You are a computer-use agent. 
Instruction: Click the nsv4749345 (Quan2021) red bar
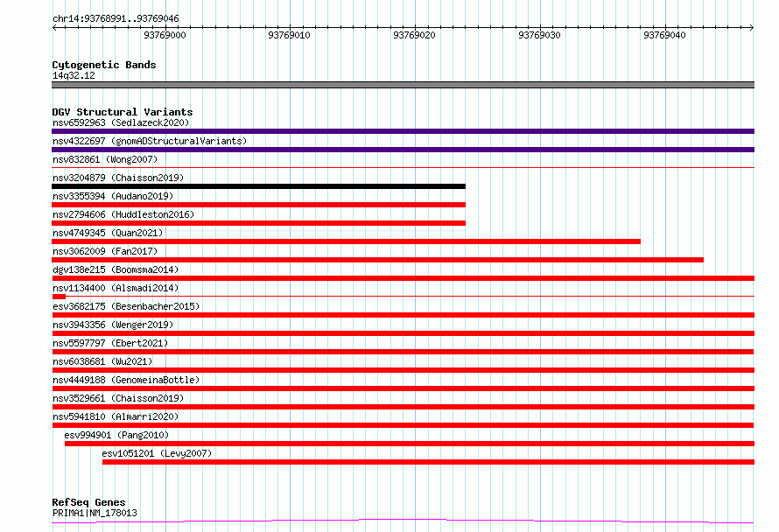[346, 241]
